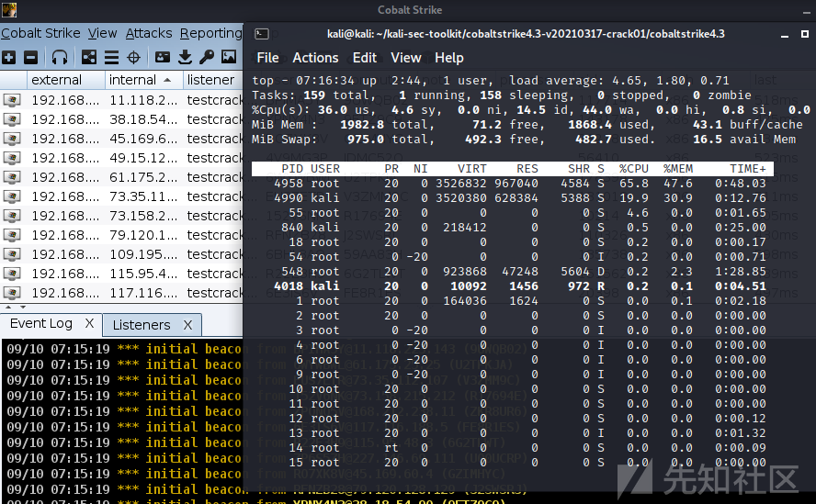This screenshot has height=504, width=816.
Task: Open the terminal Edit menu
Action: (364, 58)
